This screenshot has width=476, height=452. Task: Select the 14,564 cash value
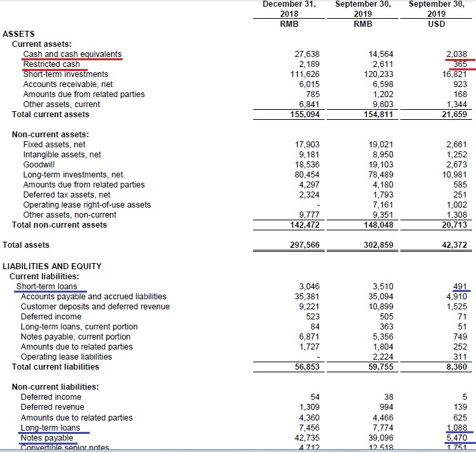coord(381,54)
